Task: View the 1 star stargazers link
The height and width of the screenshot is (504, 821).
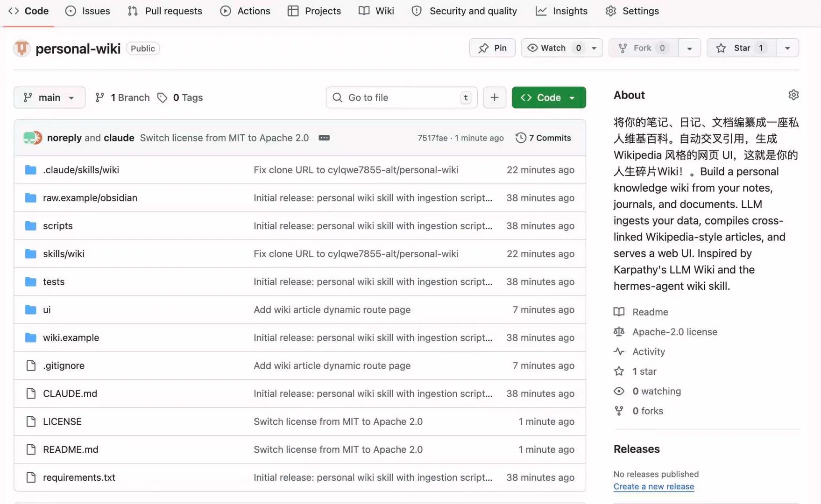Action: pos(635,371)
